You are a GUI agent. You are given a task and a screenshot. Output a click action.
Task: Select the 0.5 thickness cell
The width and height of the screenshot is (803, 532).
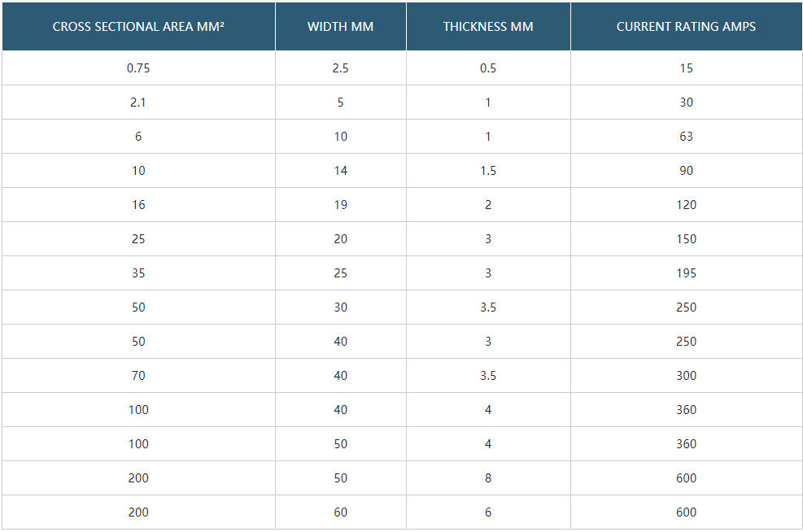click(x=488, y=68)
